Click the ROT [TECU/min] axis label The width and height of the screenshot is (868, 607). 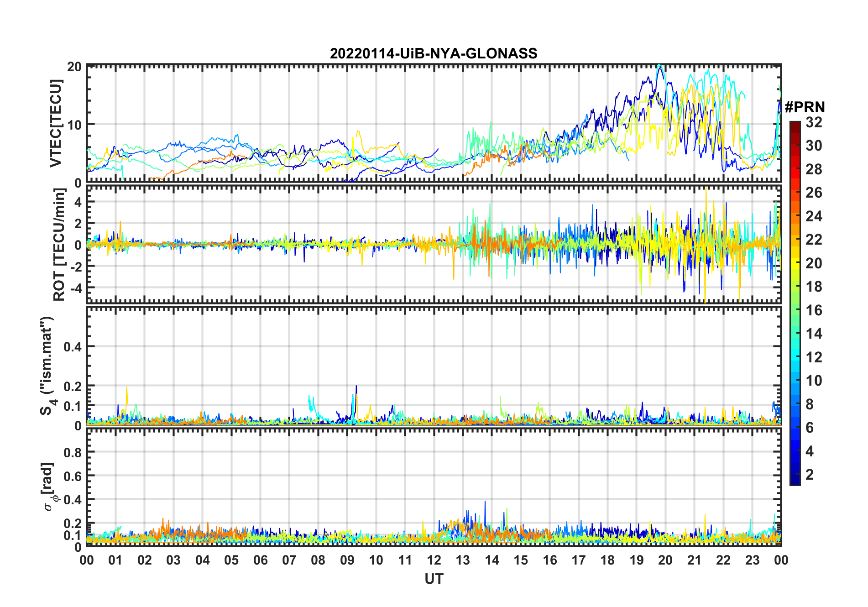click(x=59, y=245)
